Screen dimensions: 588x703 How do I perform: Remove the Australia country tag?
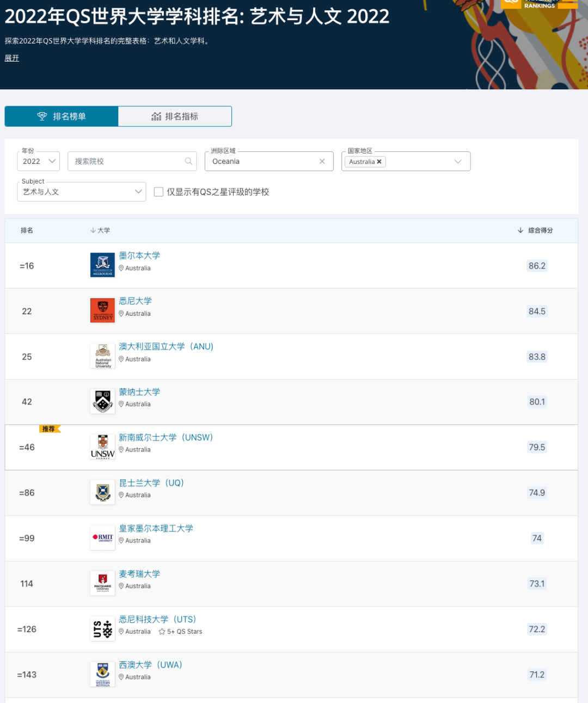(x=379, y=162)
